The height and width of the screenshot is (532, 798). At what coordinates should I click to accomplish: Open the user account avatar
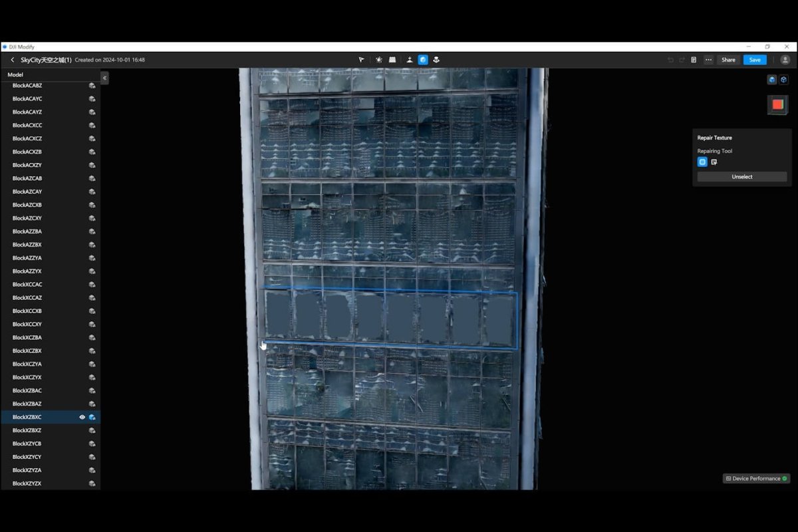click(785, 60)
